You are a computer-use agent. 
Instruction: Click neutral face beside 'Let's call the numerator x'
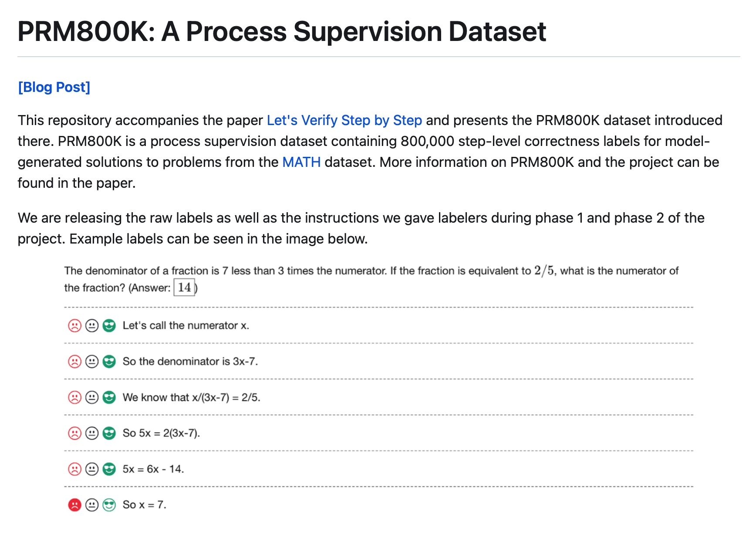point(92,325)
